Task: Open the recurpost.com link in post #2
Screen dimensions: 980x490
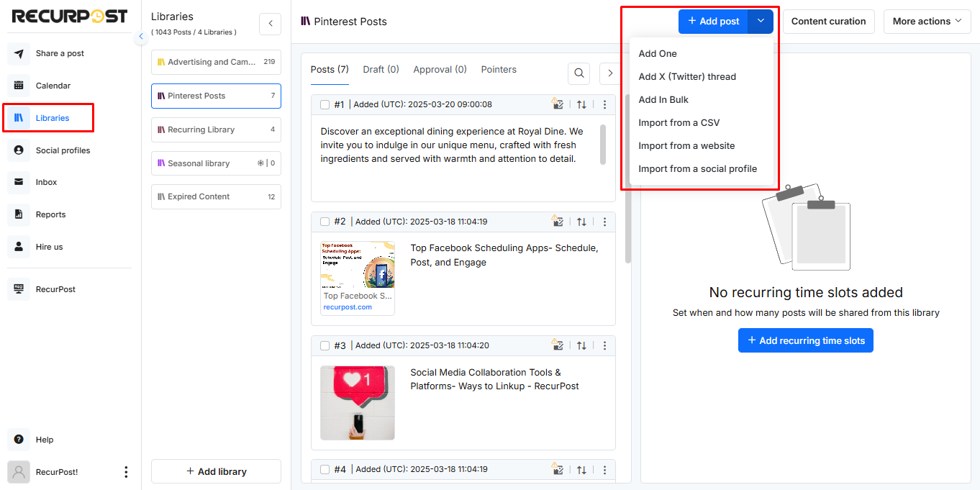Action: click(x=348, y=307)
